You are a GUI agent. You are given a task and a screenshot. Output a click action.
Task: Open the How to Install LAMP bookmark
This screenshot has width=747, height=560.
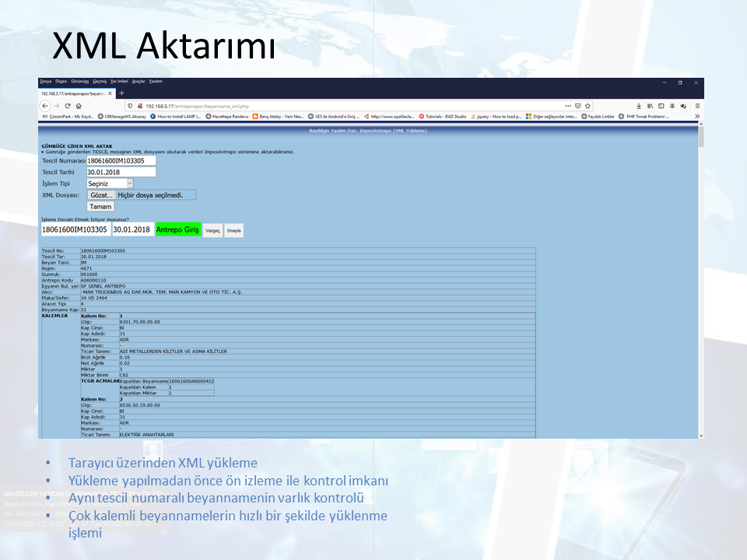click(x=175, y=116)
